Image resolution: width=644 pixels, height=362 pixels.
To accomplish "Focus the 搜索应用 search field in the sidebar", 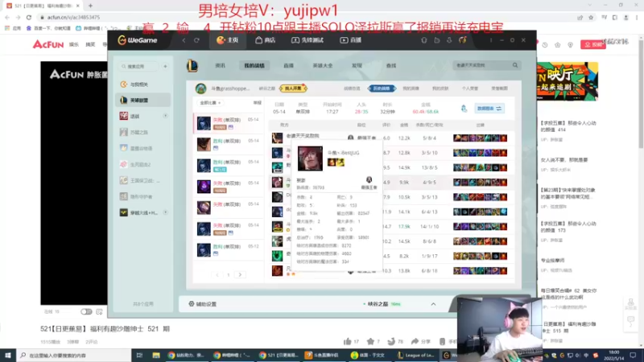I will click(x=139, y=66).
